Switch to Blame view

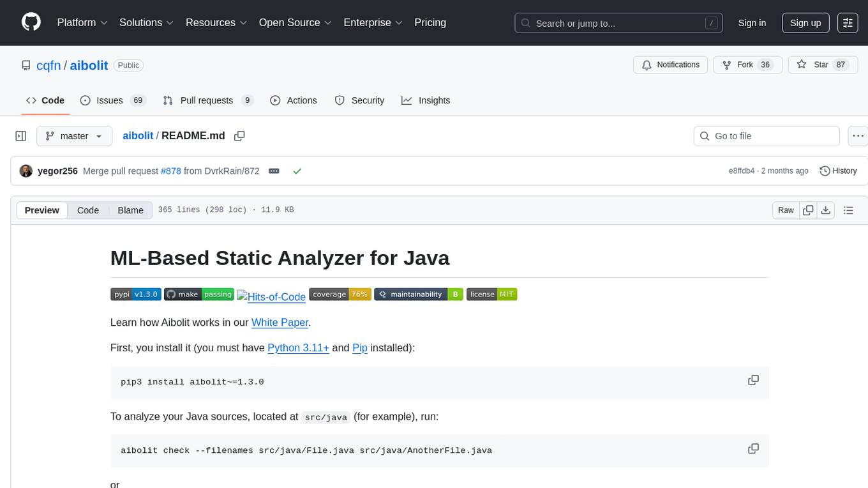(x=131, y=210)
